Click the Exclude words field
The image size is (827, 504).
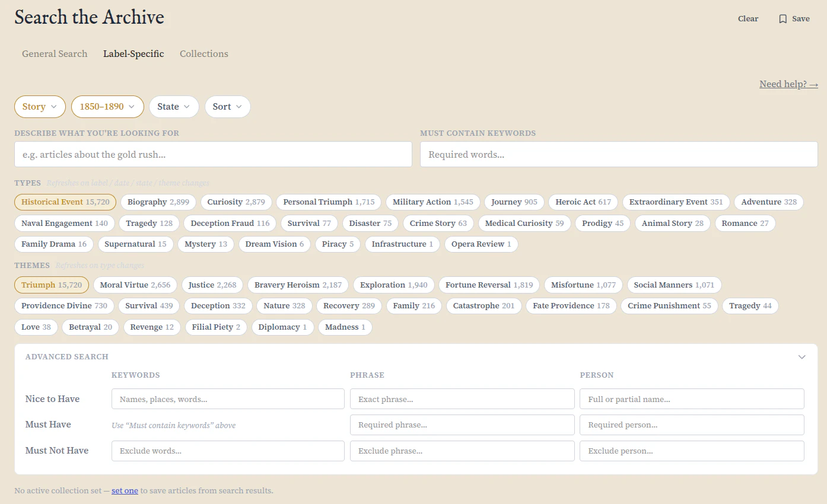pos(228,451)
